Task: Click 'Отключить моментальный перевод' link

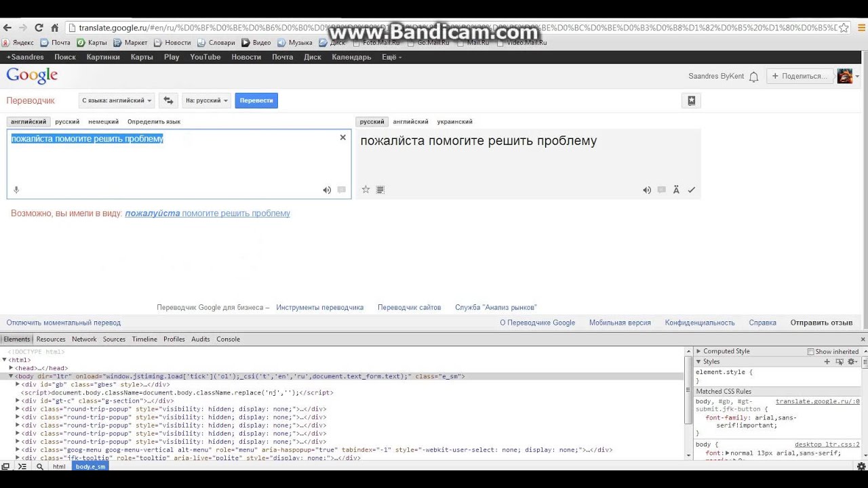Action: click(64, 323)
